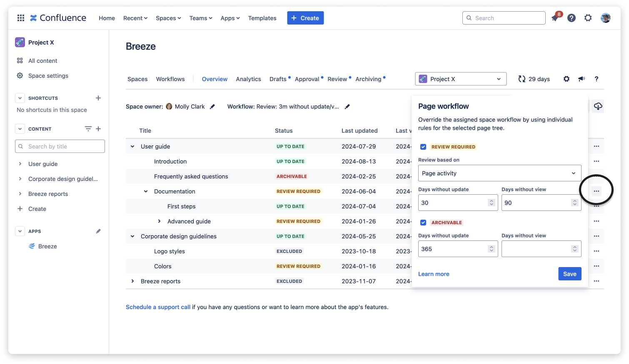Viewport: 629px width, 364px height.
Task: Edit the space owner pencil icon
Action: [212, 106]
